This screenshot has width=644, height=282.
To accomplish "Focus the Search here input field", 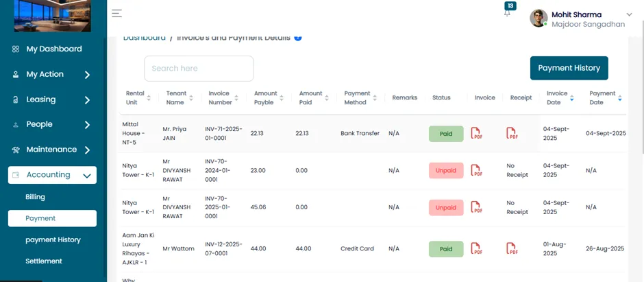I will click(x=199, y=68).
